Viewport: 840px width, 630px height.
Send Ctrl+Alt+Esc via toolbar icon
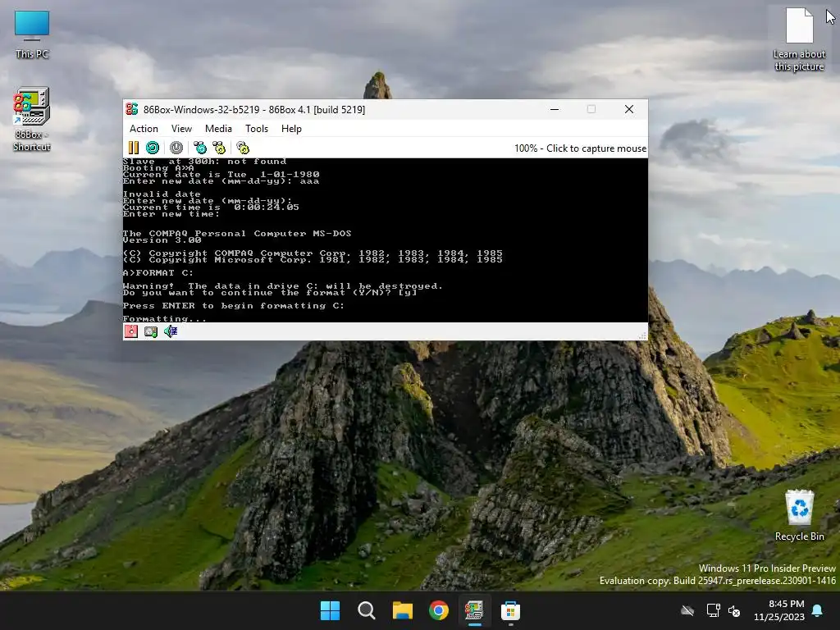[x=219, y=148]
